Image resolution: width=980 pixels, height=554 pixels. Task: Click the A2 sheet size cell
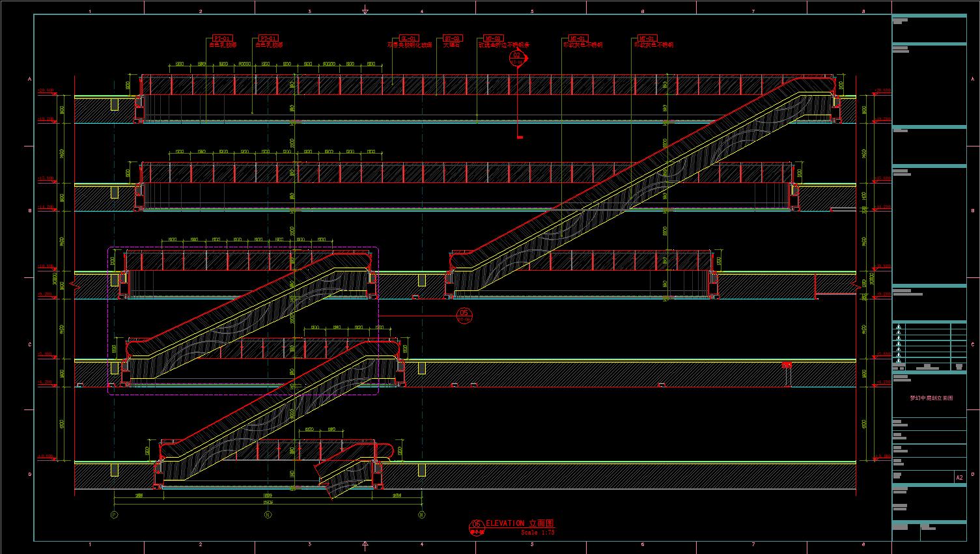[959, 478]
